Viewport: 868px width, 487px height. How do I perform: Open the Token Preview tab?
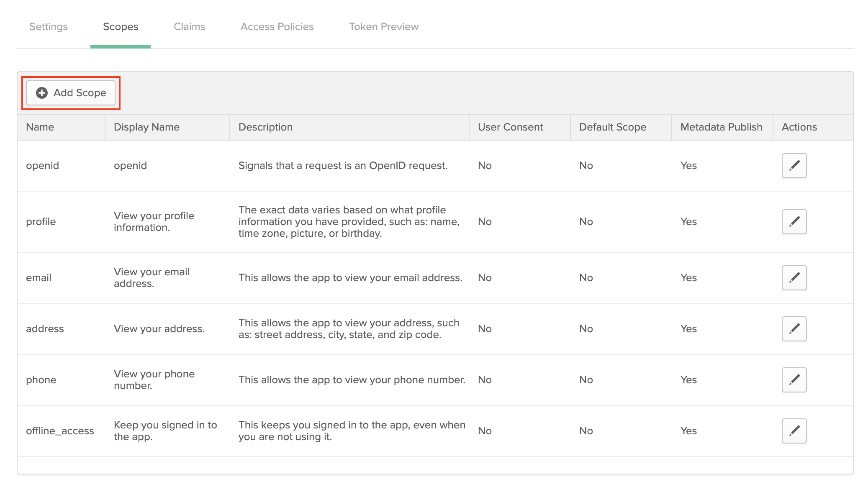(x=384, y=26)
